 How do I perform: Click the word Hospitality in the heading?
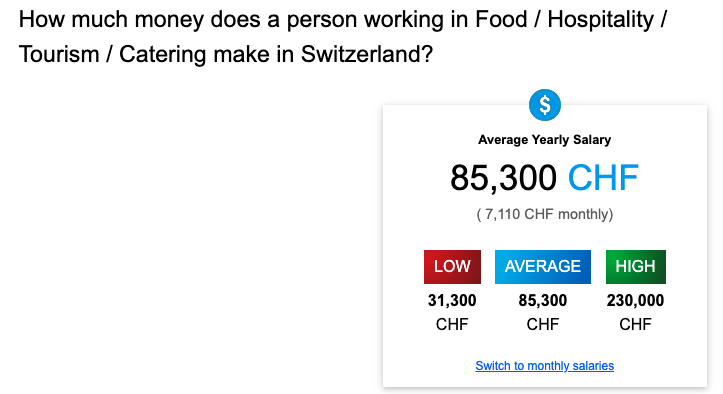pos(601,19)
